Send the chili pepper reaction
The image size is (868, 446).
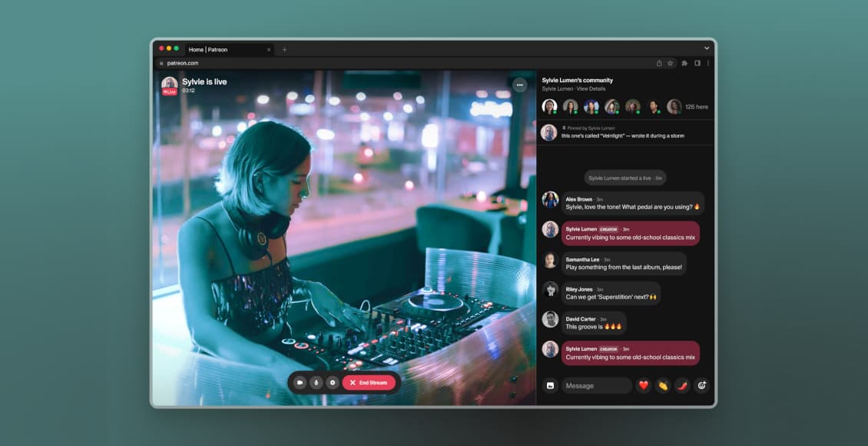(x=681, y=385)
